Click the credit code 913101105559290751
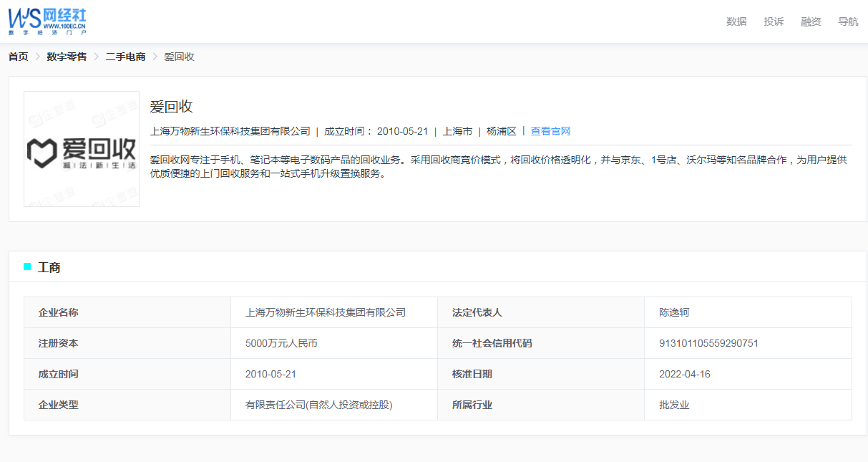The width and height of the screenshot is (868, 462). pyautogui.click(x=708, y=343)
